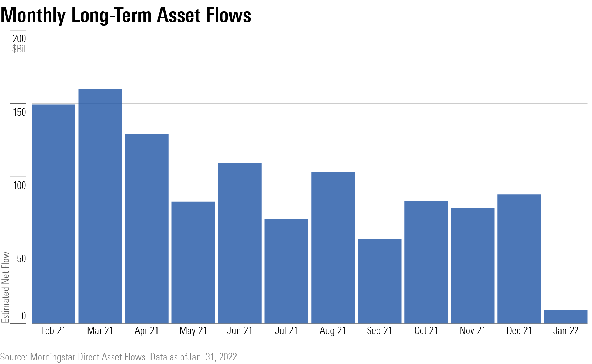Click the May-21 bar

click(x=193, y=262)
